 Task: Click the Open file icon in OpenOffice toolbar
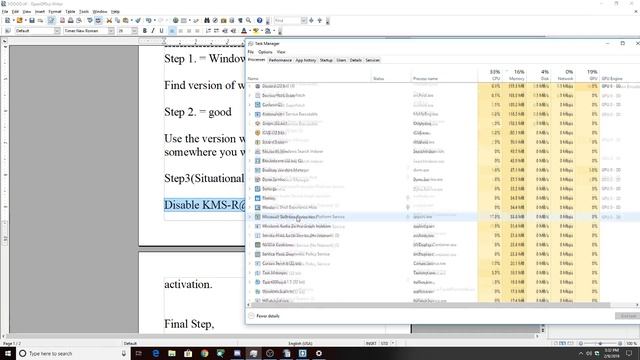coord(19,20)
